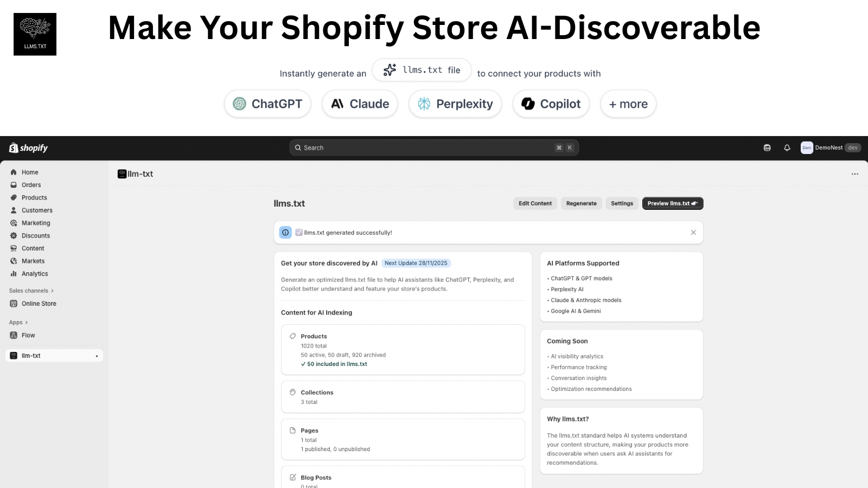Click the Discounts icon in the sidebar
Screen dimensions: 868x488
coord(13,235)
